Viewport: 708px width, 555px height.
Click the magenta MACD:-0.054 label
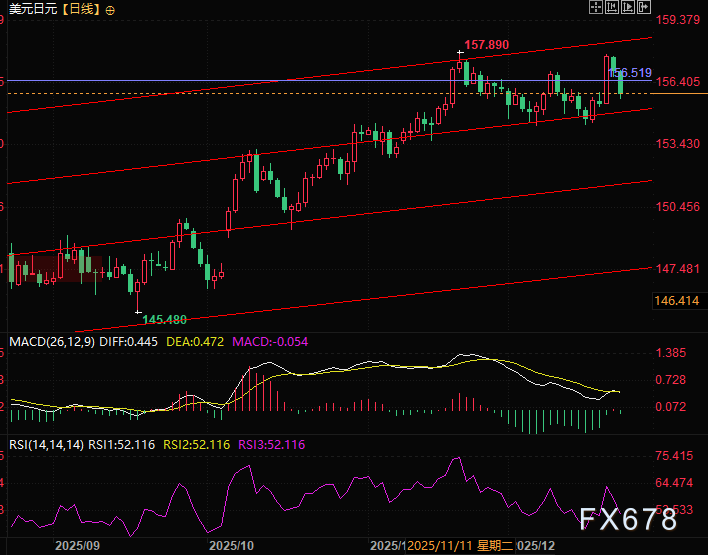click(270, 341)
